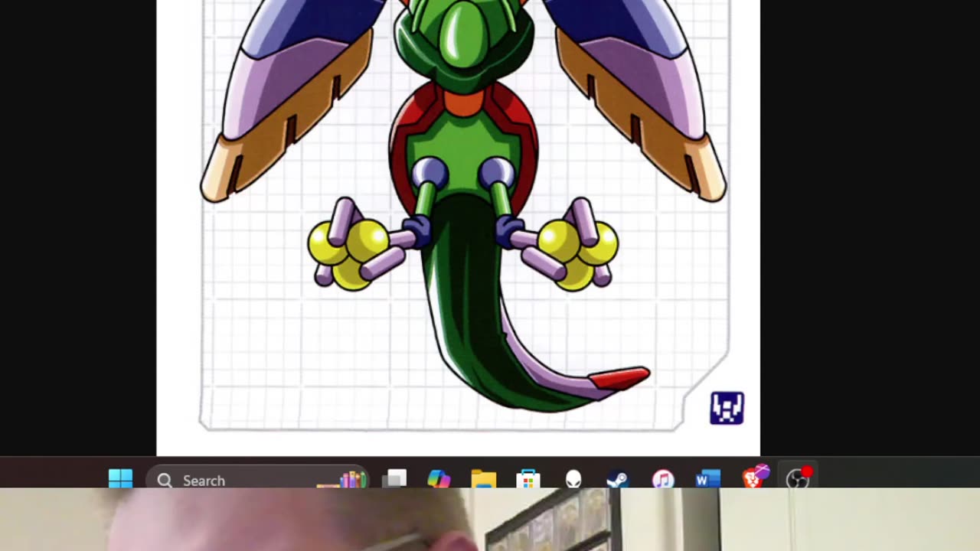980x551 pixels.
Task: Open File Explorer from the taskbar
Action: [484, 479]
